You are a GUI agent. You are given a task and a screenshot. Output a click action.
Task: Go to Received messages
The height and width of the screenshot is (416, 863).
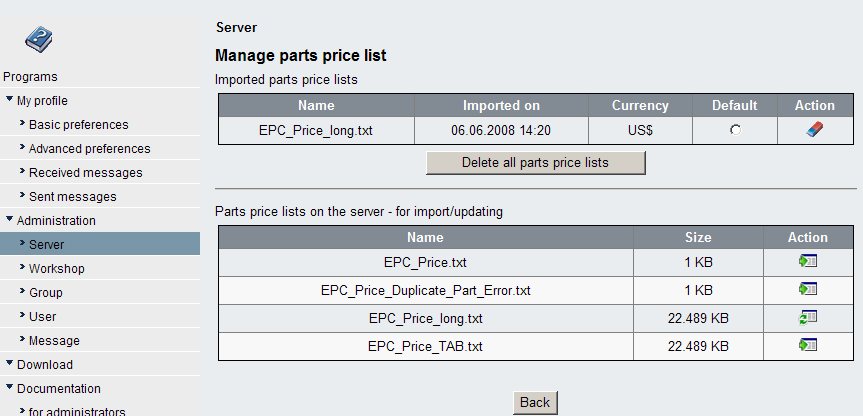point(85,173)
